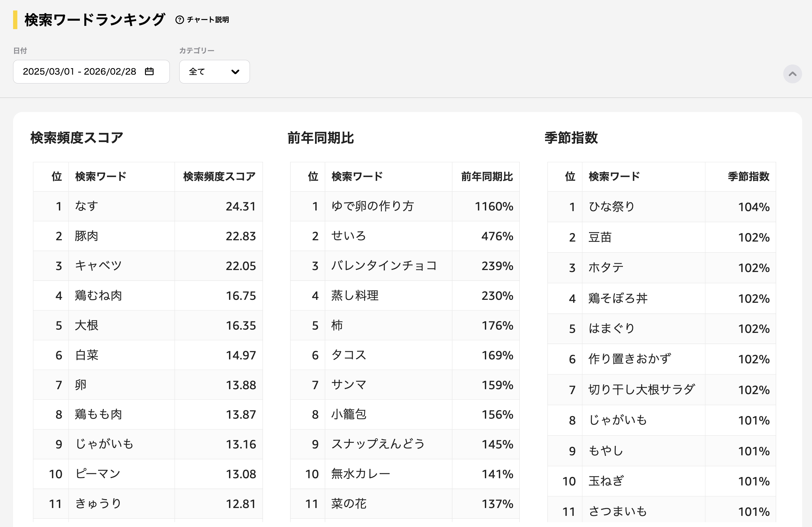Select the 白菜 search word
Screen dimensions: 812x527
(x=86, y=355)
